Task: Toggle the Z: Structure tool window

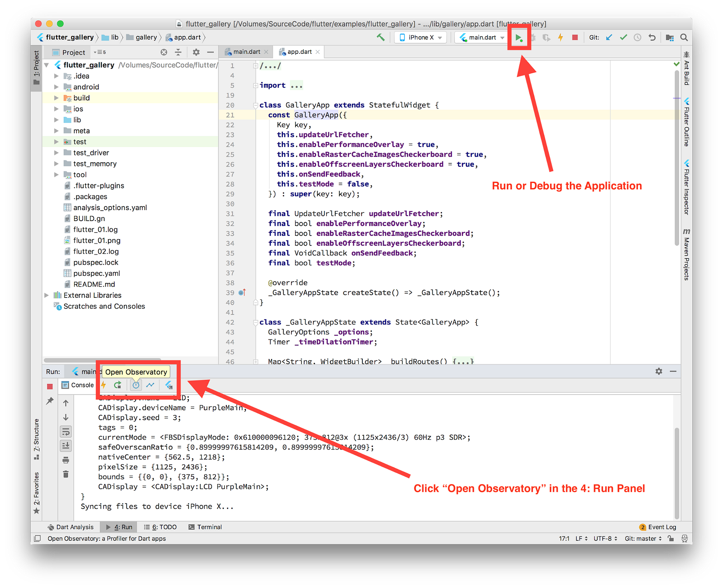Action: [37, 439]
